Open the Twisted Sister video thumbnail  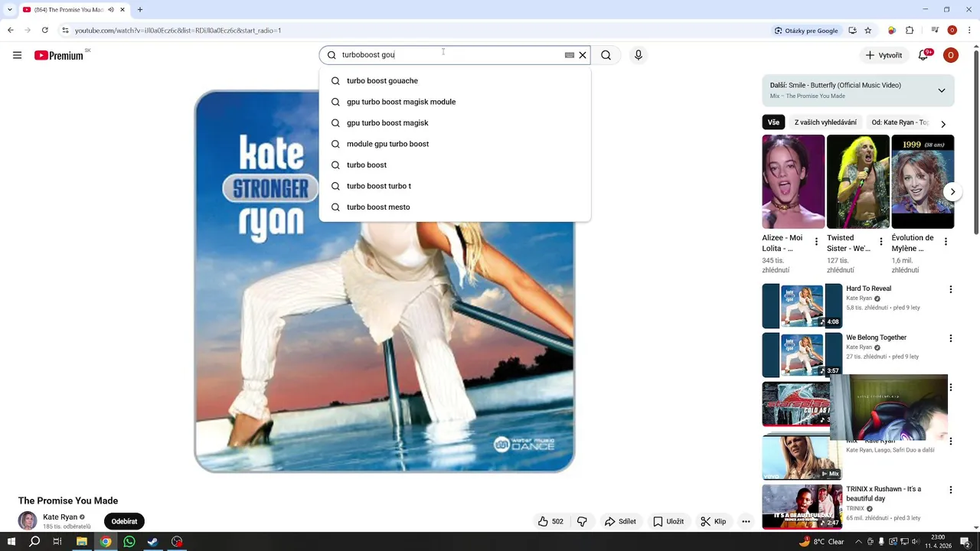[x=858, y=181]
